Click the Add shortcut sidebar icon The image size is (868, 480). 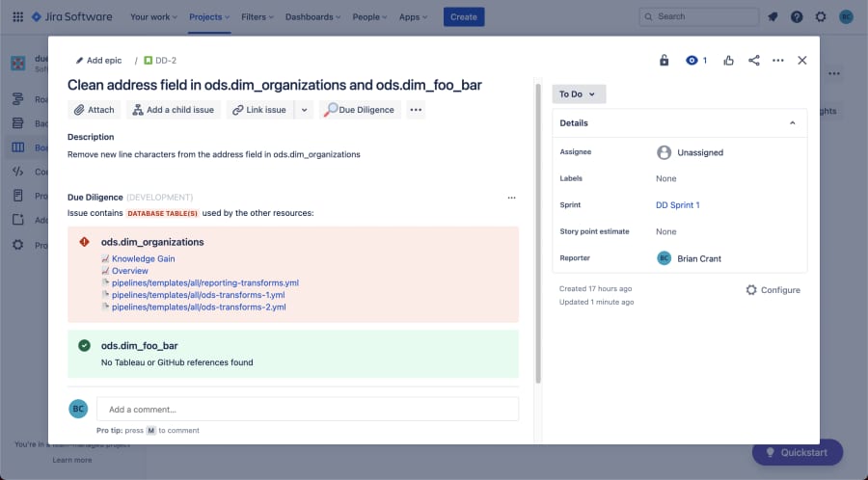[17, 220]
